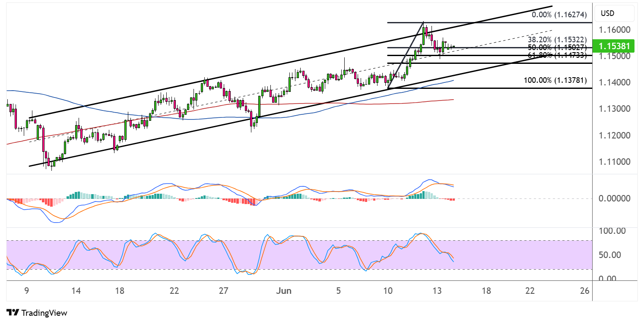Click the MACD 0.00000 axis label
This screenshot has height=324, width=644.
(x=614, y=199)
